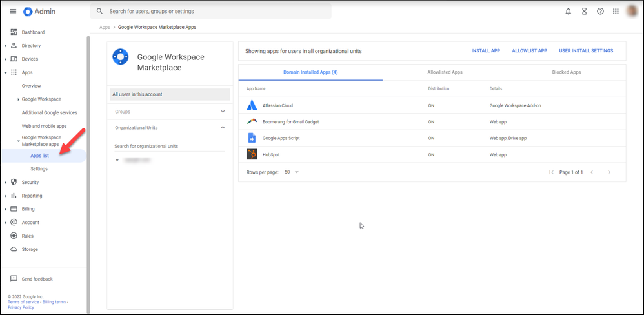This screenshot has width=644, height=315.
Task: Open the Google apps grid icon
Action: [x=616, y=12]
